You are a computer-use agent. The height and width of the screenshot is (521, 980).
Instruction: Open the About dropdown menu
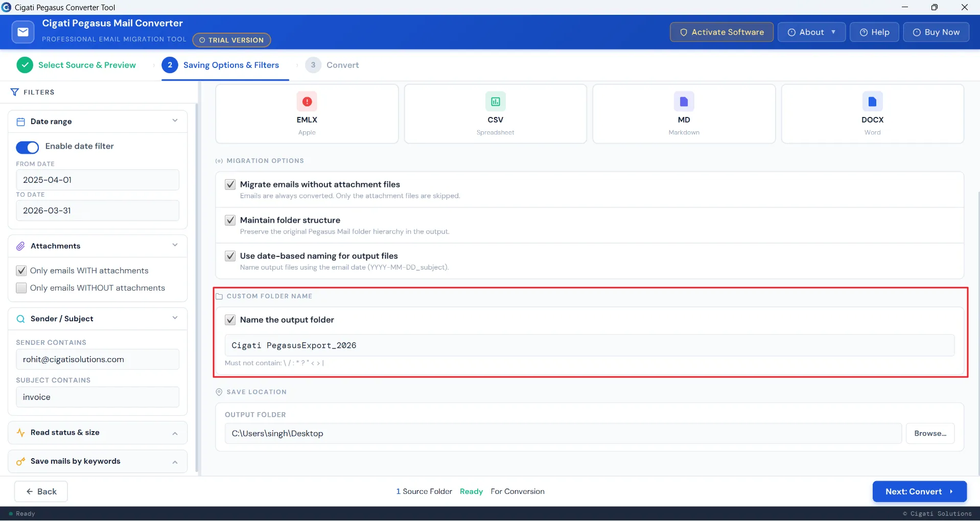811,32
